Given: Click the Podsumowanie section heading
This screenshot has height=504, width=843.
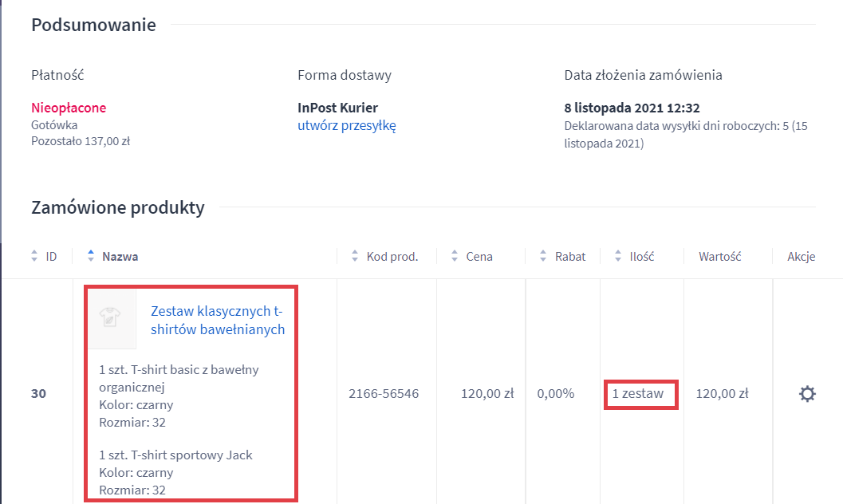Looking at the screenshot, I should click(x=93, y=26).
